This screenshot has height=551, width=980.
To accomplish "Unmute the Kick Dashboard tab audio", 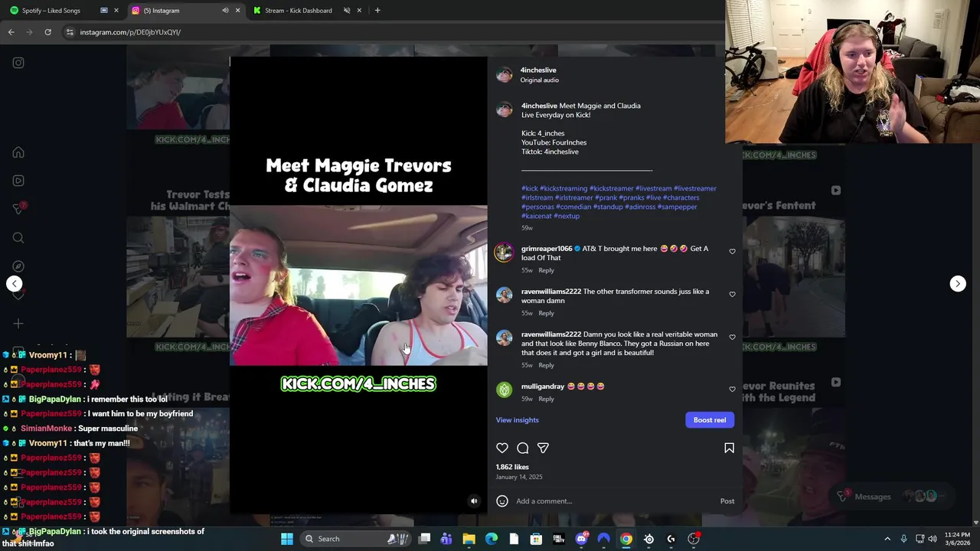I will coord(347,11).
